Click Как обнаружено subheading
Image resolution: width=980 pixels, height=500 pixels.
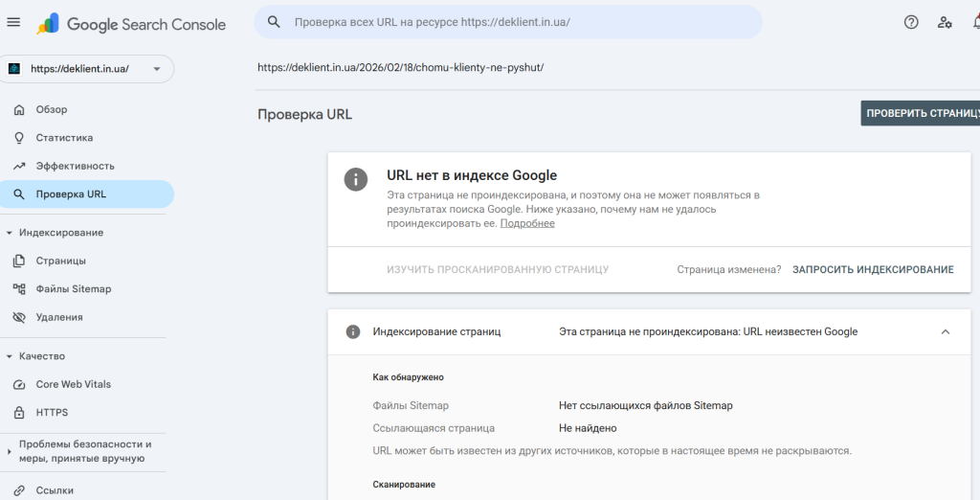click(x=408, y=377)
